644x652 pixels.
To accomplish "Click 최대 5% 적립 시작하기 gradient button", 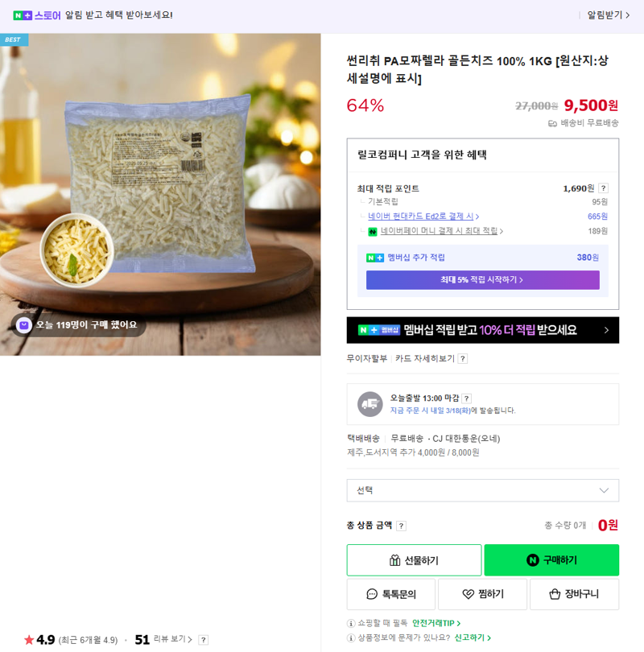I will pos(483,280).
